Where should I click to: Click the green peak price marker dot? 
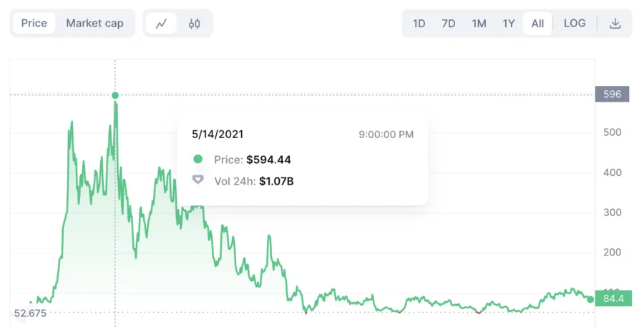pyautogui.click(x=115, y=95)
